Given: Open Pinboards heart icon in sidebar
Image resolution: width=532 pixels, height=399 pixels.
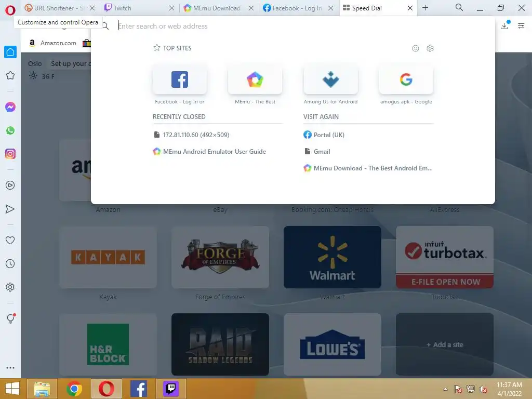Looking at the screenshot, I should [10, 240].
